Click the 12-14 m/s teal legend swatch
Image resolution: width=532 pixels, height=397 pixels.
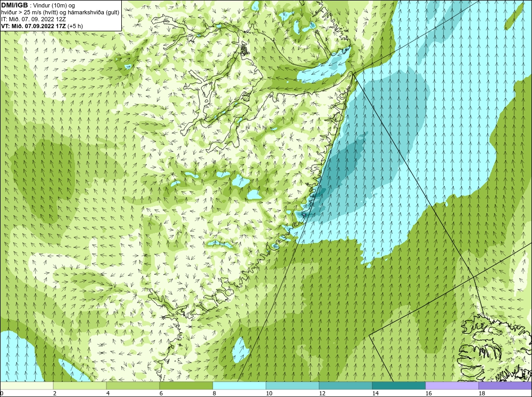(346, 386)
